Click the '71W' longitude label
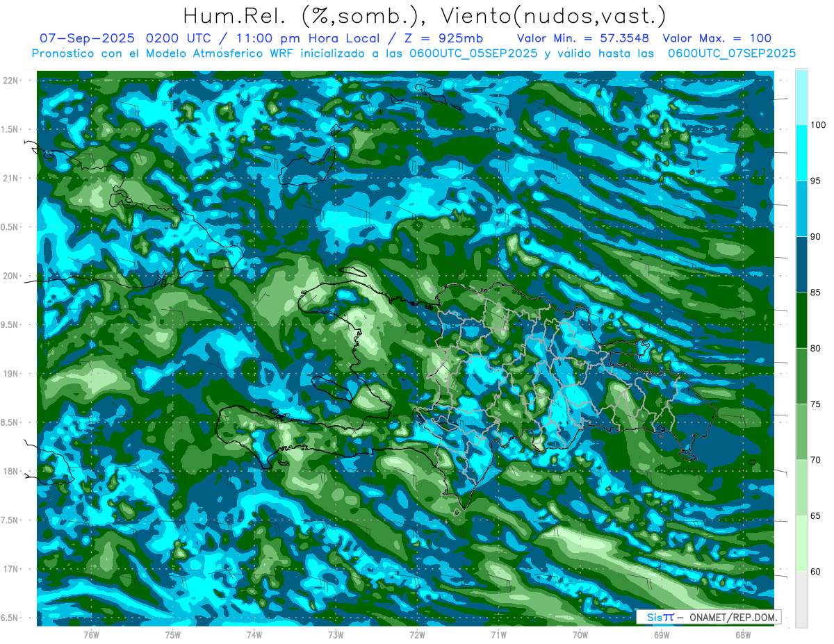The width and height of the screenshot is (834, 644). 498,634
